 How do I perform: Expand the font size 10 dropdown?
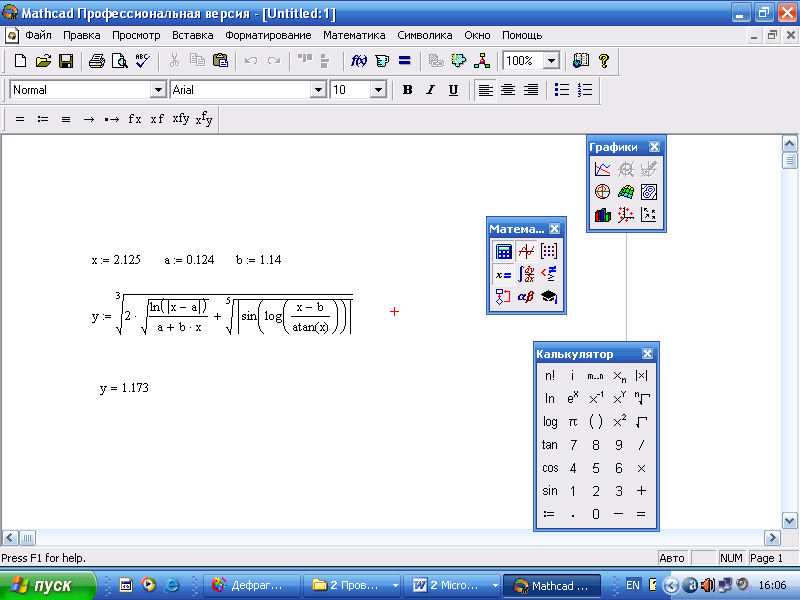click(378, 90)
